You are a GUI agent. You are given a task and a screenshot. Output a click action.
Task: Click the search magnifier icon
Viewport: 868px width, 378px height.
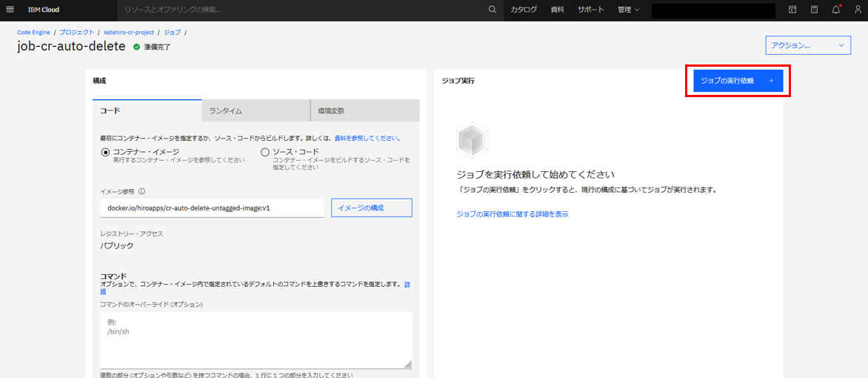[x=492, y=10]
